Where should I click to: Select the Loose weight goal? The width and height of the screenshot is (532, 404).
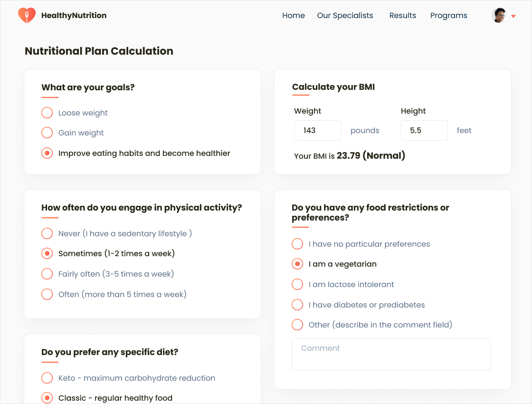(x=47, y=113)
